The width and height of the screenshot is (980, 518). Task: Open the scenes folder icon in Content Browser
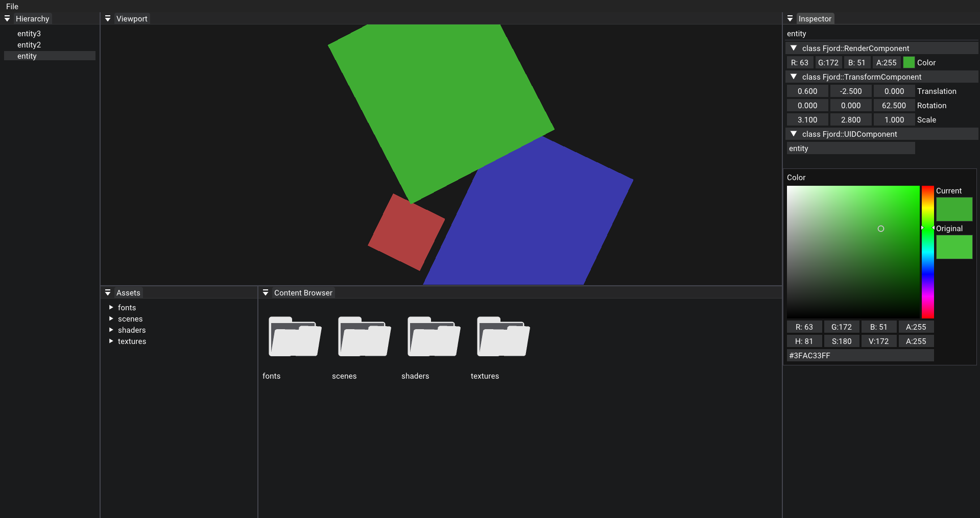coord(364,336)
